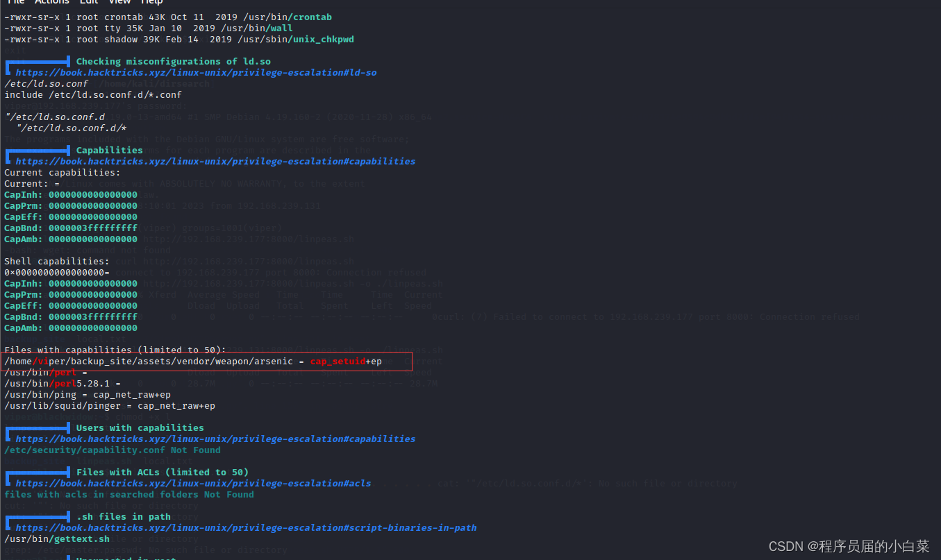Screen dimensions: 941x560
Task: Open the hacktricks ld-so link
Action: coord(196,72)
